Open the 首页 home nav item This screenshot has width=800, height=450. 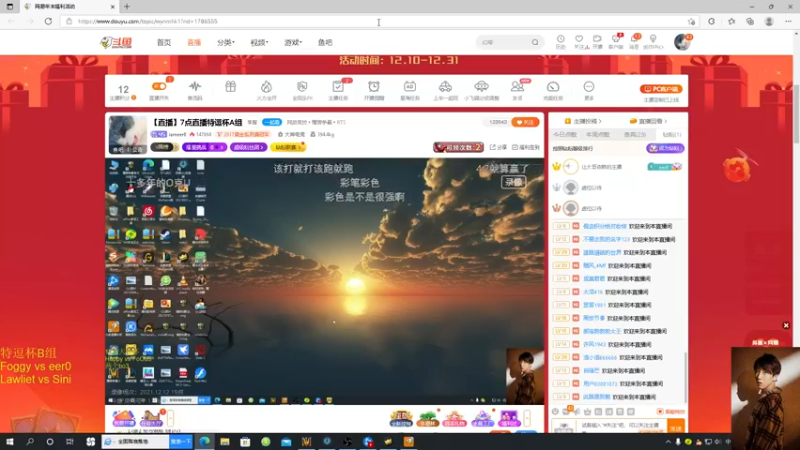[164, 42]
